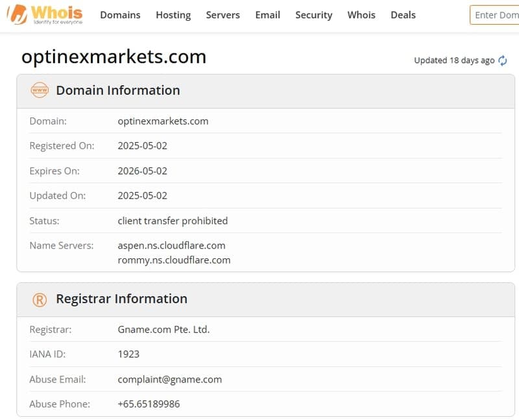Focus the Enter Domain search field
This screenshot has width=519, height=420.
(x=496, y=15)
